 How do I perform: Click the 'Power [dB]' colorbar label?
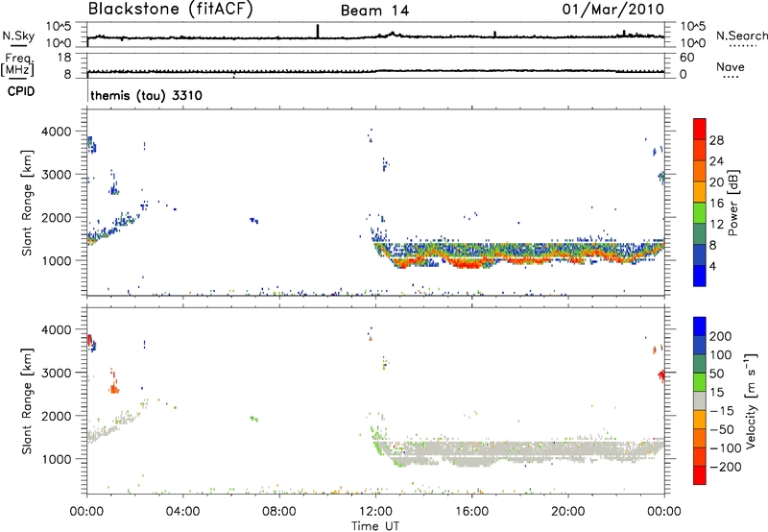point(732,203)
